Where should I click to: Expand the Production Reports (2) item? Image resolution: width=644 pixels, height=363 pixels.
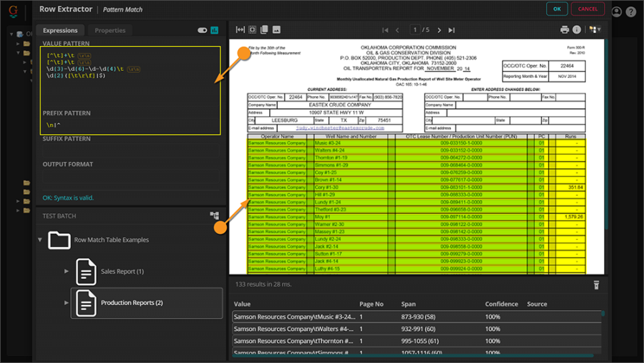click(x=67, y=303)
